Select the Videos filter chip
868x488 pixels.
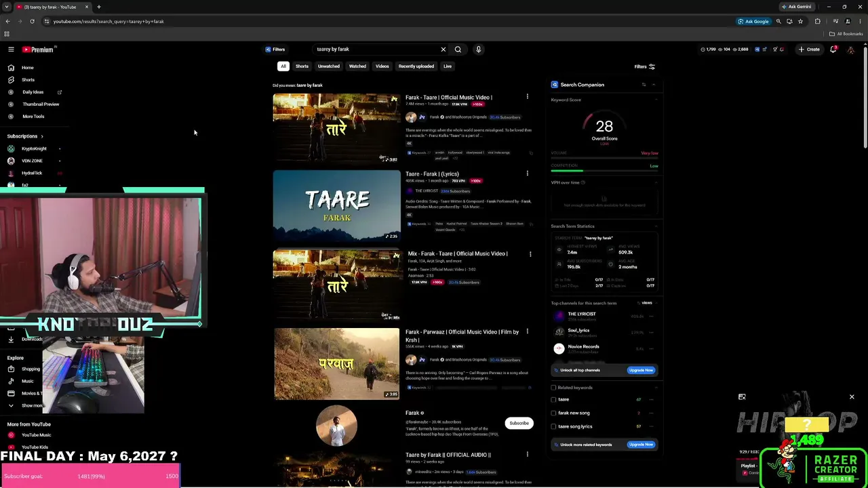click(382, 66)
